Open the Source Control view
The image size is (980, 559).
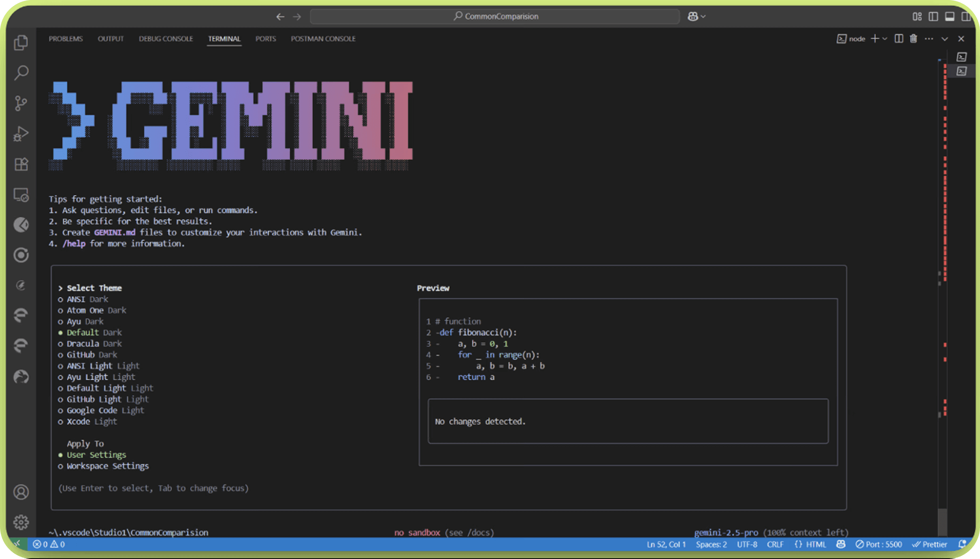21,103
